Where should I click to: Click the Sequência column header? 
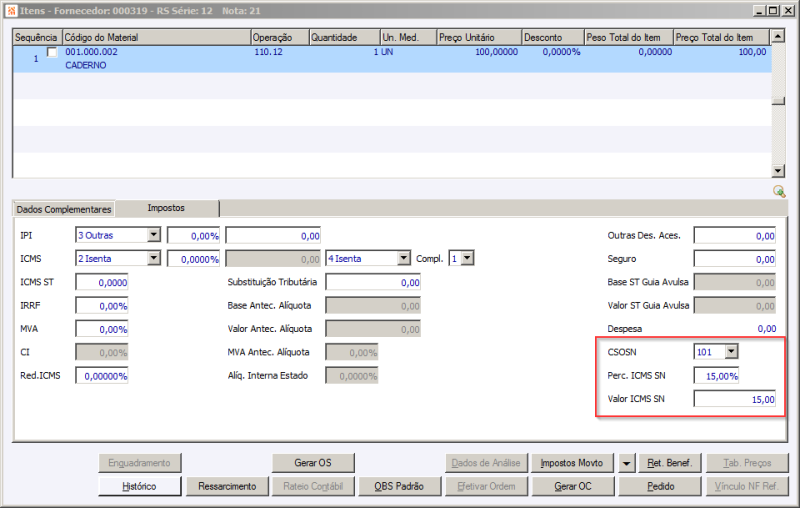point(37,37)
